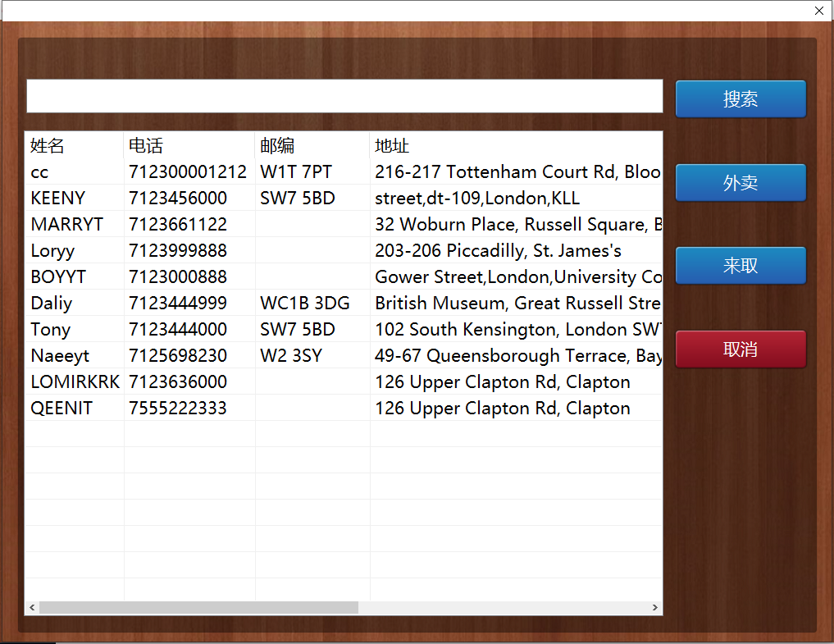This screenshot has height=644, width=834.
Task: Click the 邮编 column header
Action: coord(277,146)
